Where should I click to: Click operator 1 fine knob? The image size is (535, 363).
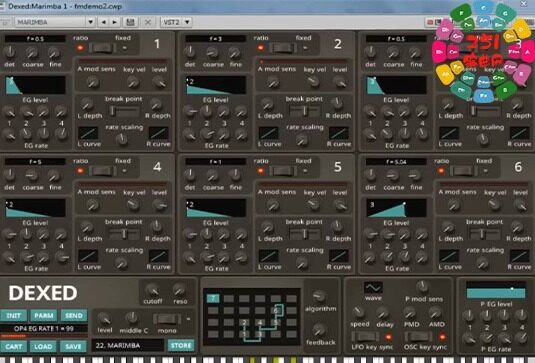pyautogui.click(x=54, y=52)
